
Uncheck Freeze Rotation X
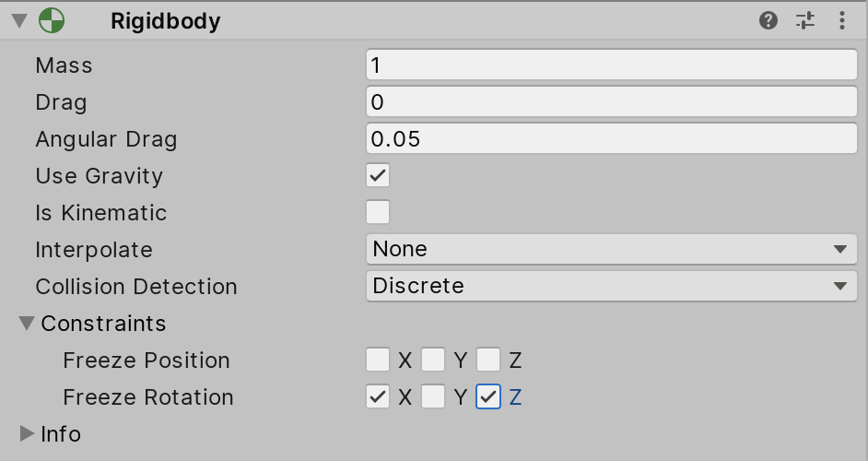(x=378, y=396)
